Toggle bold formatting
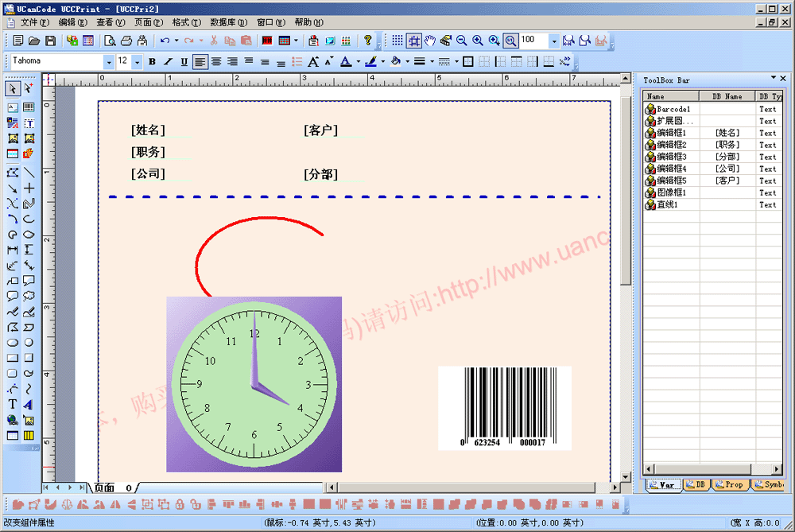The width and height of the screenshot is (795, 532). tap(152, 61)
